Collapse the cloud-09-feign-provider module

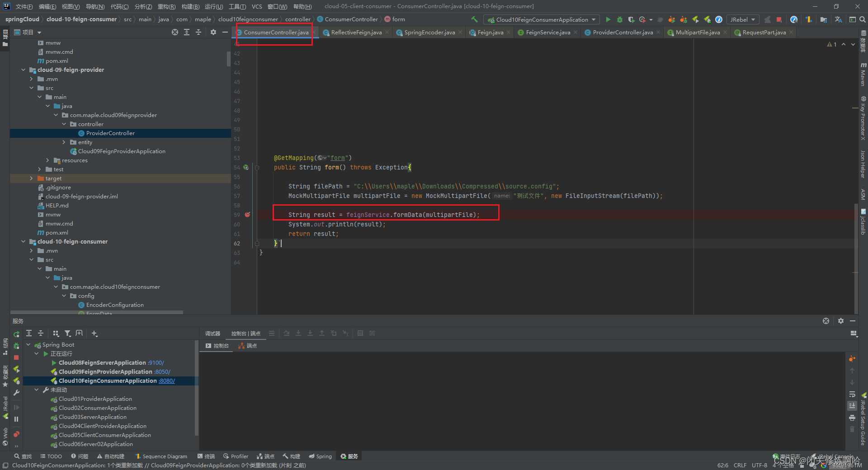coord(23,70)
